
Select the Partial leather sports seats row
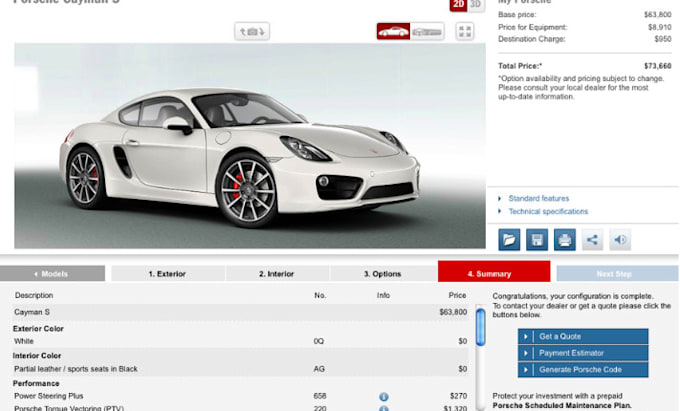coord(240,369)
